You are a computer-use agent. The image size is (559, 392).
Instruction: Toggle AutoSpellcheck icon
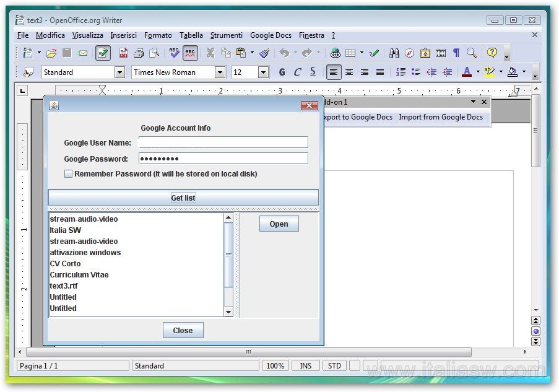point(190,53)
